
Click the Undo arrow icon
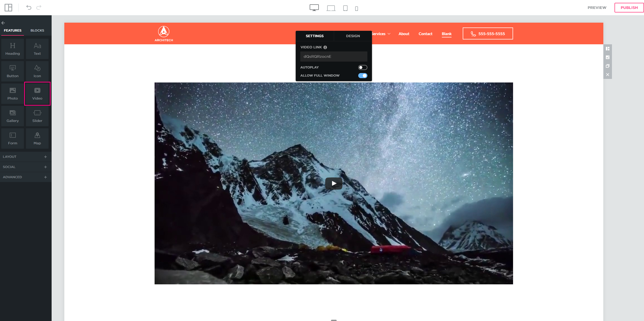29,7
